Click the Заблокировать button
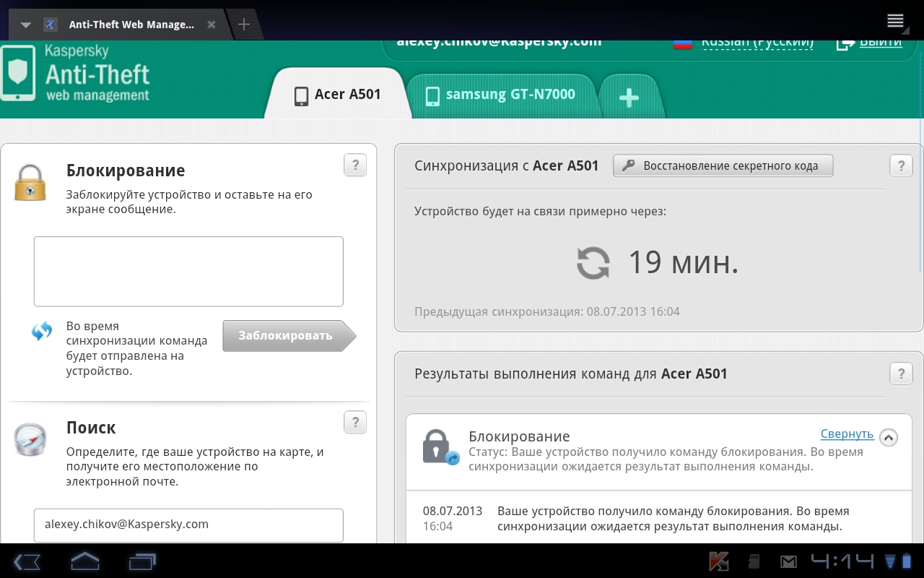Viewport: 924px width, 578px height. (x=289, y=336)
